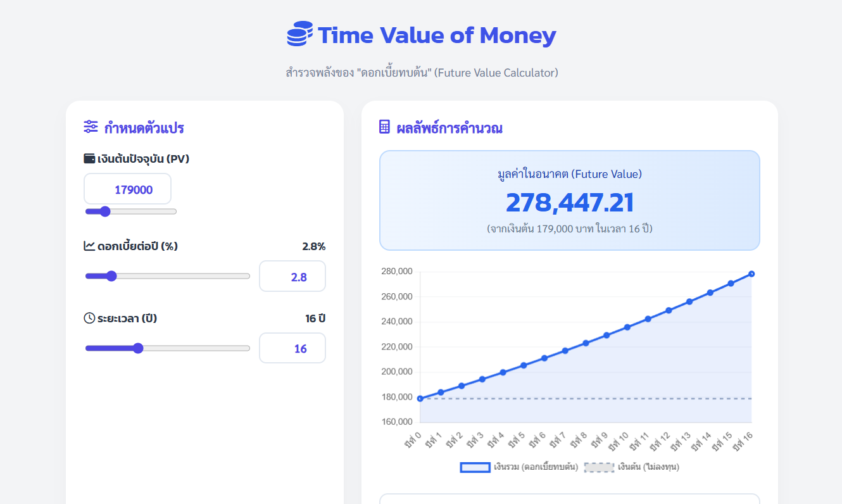Image resolution: width=842 pixels, height=504 pixels.
Task: Click the future value 278,447.21
Action: click(x=570, y=203)
